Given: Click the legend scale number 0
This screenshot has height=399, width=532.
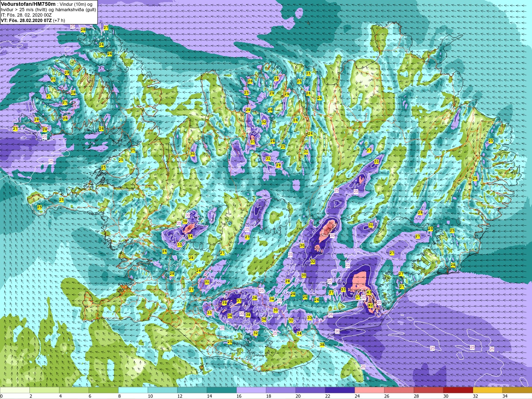Looking at the screenshot, I should 2,396.
